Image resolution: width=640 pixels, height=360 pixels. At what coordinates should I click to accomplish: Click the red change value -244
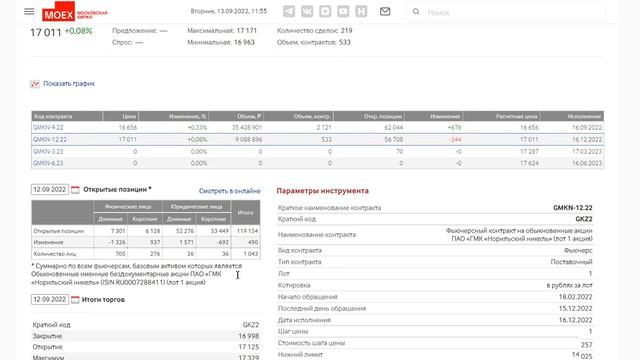[x=455, y=139]
